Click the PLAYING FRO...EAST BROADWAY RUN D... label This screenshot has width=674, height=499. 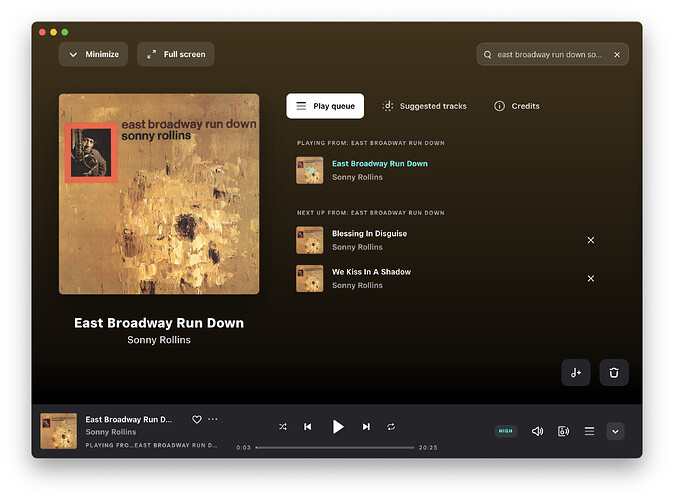coord(151,445)
